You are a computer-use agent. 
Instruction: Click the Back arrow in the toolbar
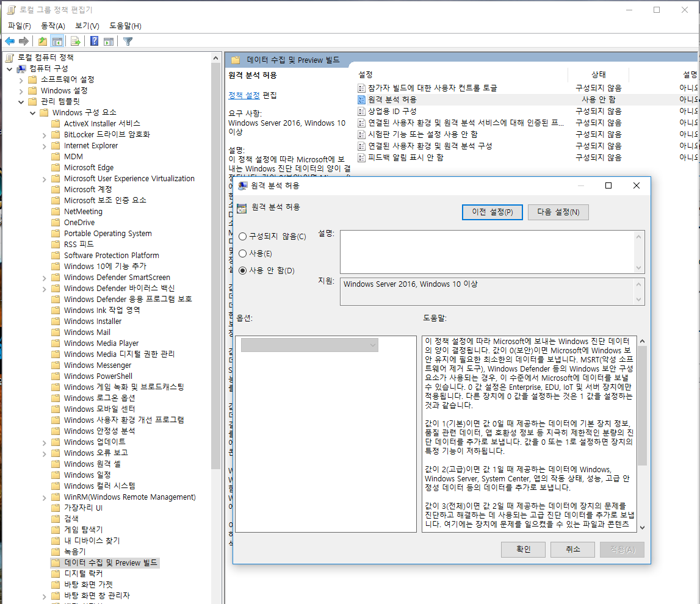(x=10, y=41)
